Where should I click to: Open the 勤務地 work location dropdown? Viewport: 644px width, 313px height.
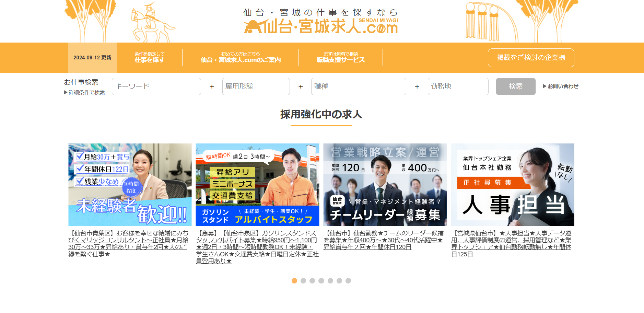(458, 86)
